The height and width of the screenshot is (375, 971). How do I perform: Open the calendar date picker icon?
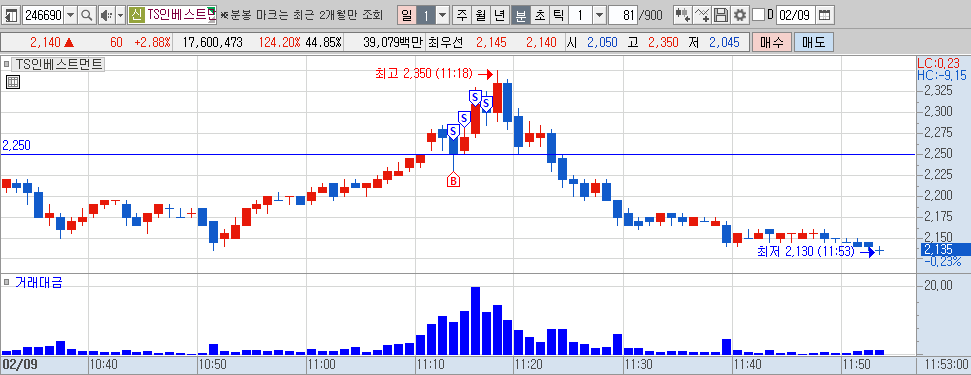coord(824,14)
